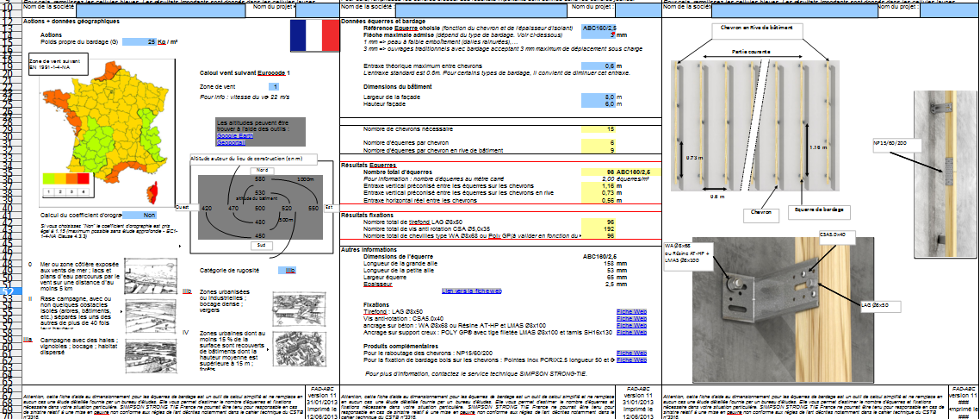Open the Geoportail link

(232, 141)
